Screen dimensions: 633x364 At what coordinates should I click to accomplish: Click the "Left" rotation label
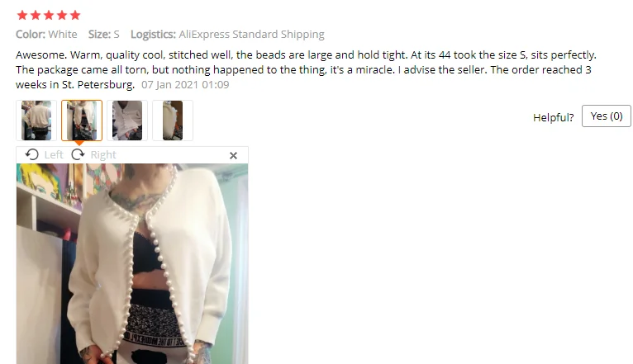tap(54, 155)
